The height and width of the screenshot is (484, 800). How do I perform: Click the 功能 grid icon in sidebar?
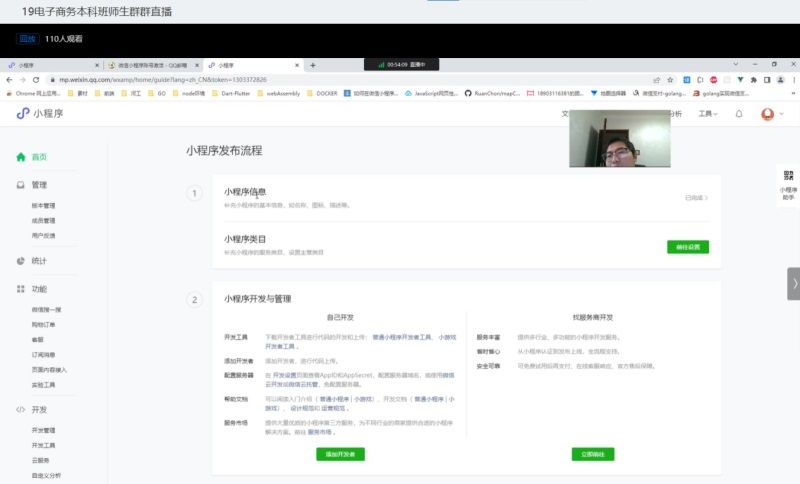(x=21, y=289)
